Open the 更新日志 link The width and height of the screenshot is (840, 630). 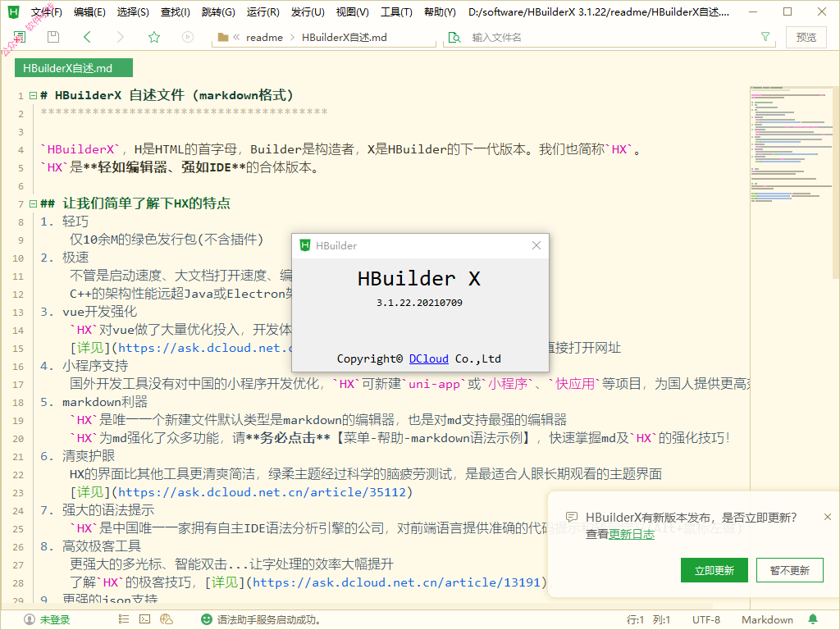(632, 534)
